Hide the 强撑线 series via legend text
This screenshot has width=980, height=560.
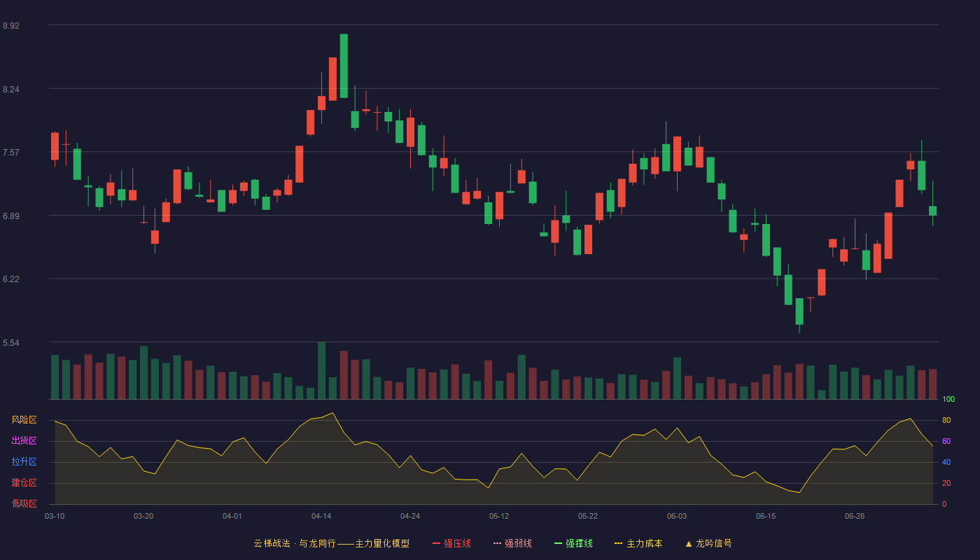(579, 543)
